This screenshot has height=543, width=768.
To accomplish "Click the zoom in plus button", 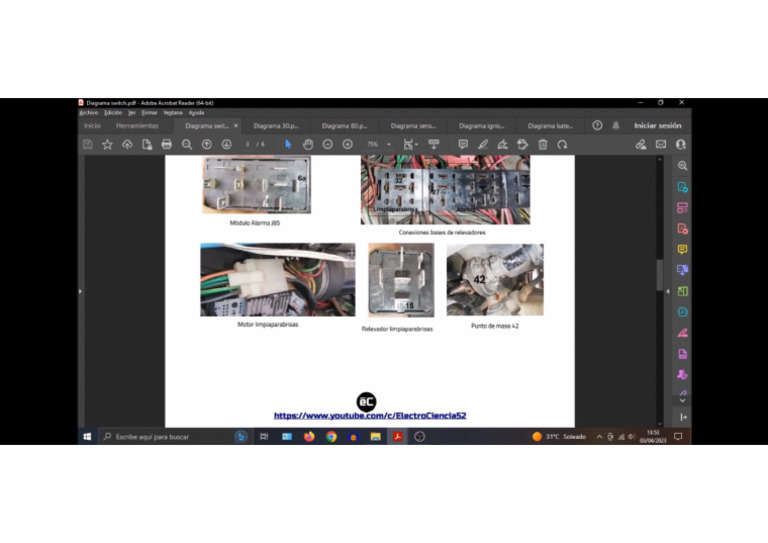I will pyautogui.click(x=347, y=144).
